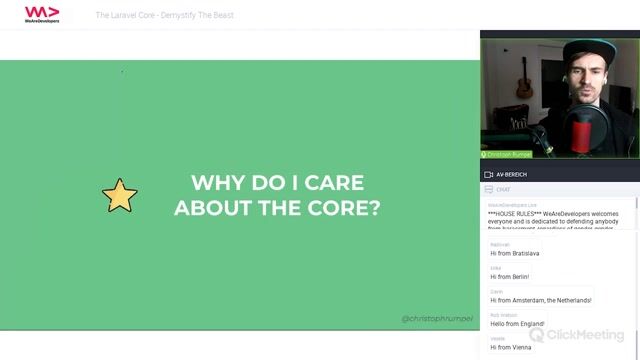
Task: Click the webinar title 'The Laravel Core - Demystify The Beast'
Action: (164, 15)
